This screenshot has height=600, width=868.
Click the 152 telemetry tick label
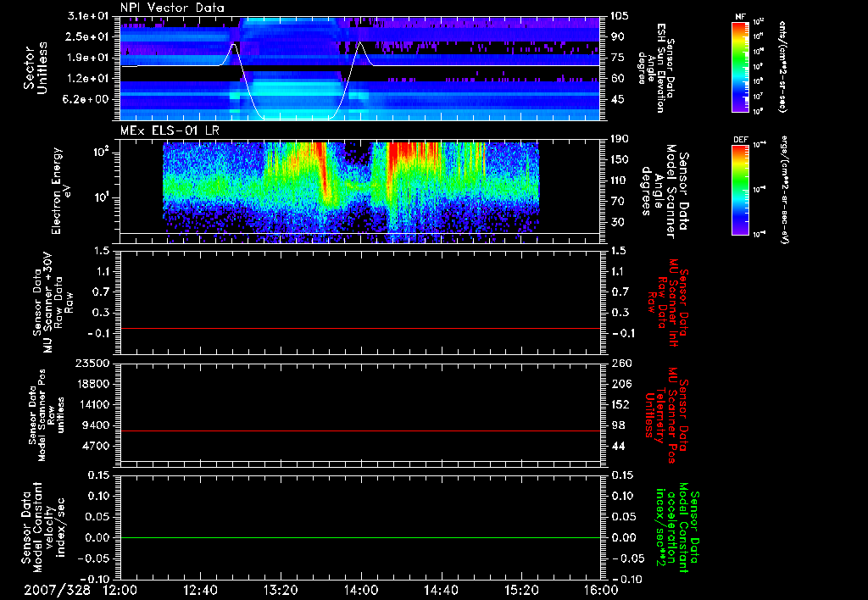[620, 404]
